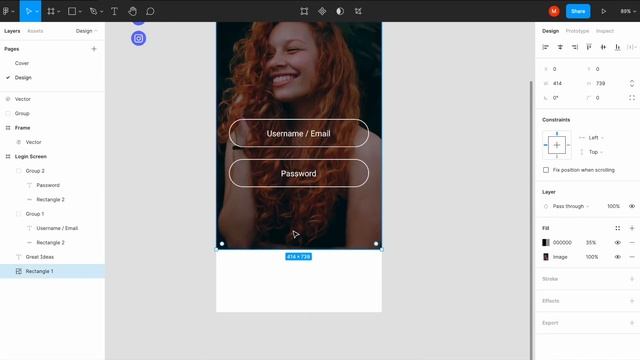Select the Text tool
The image size is (640, 360).
click(x=114, y=11)
